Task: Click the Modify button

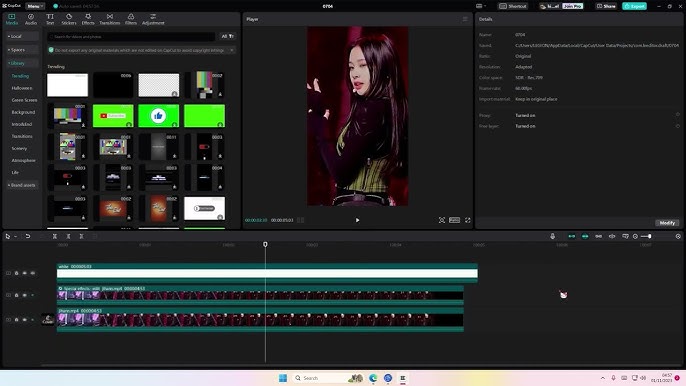Action: [667, 223]
